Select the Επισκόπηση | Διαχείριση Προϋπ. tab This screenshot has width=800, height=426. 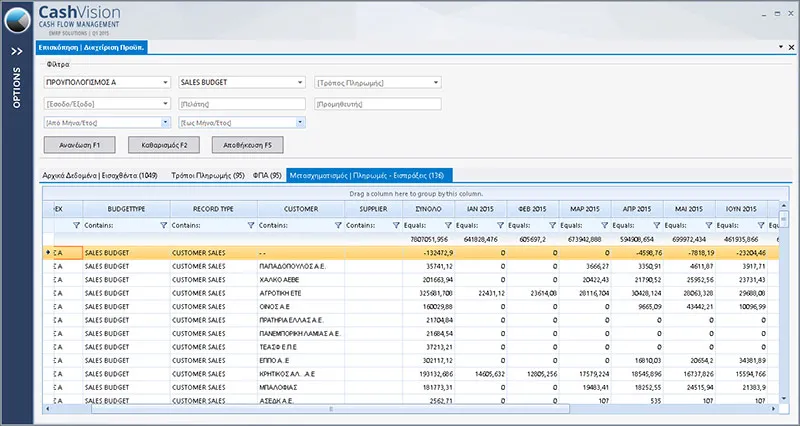click(91, 47)
